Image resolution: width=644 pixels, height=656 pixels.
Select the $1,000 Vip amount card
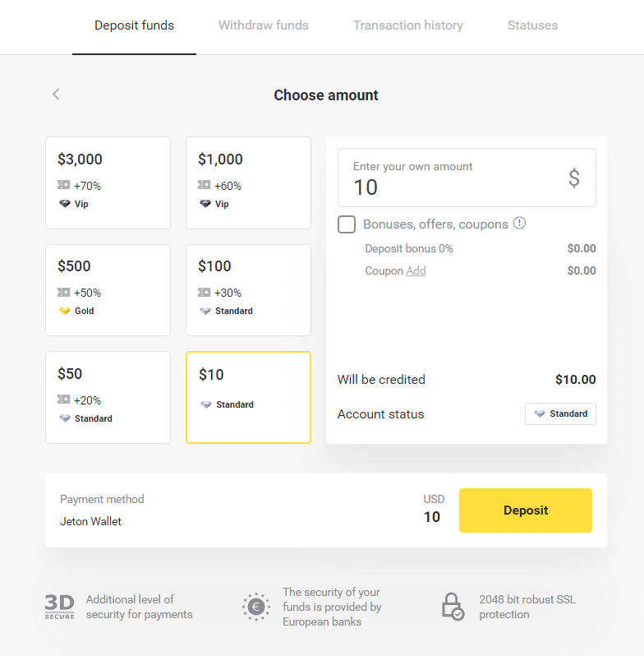click(248, 182)
